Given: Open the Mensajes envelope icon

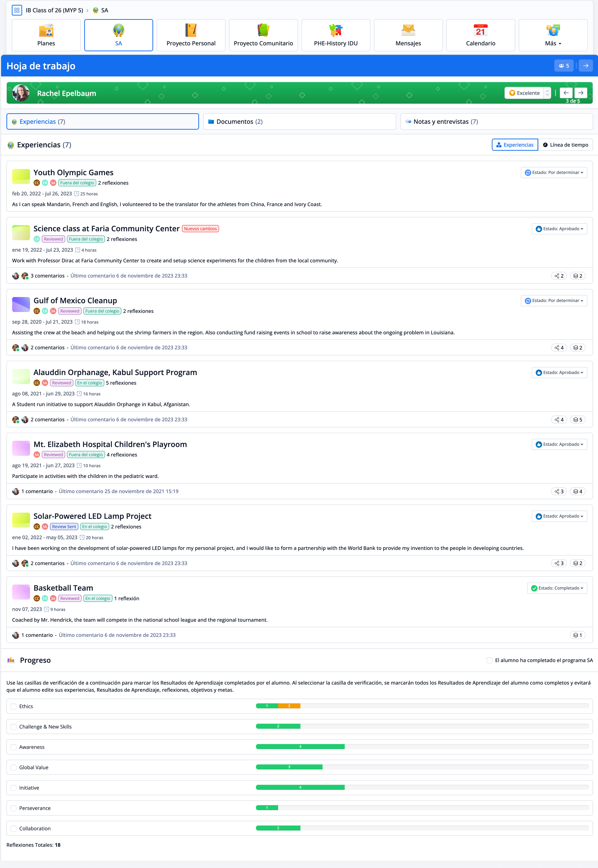Looking at the screenshot, I should click(x=408, y=30).
